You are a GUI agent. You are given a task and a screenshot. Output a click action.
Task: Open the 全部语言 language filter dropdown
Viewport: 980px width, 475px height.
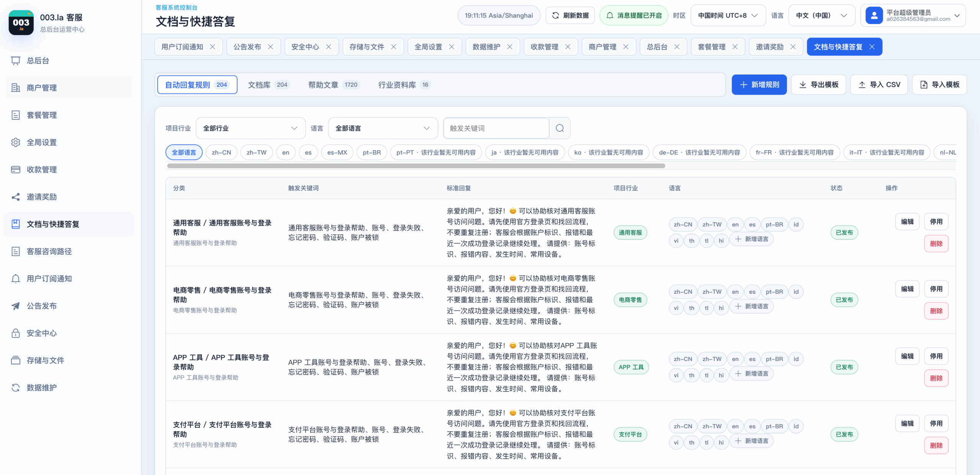click(383, 128)
